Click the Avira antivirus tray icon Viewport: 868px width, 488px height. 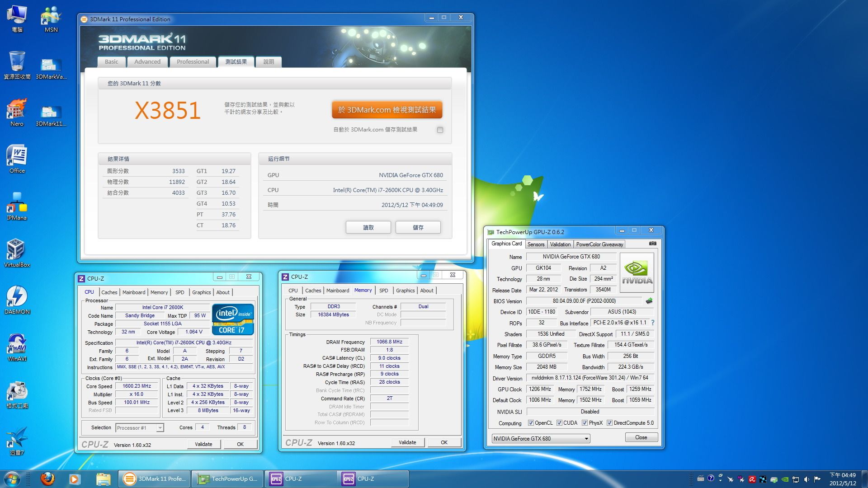tap(752, 479)
